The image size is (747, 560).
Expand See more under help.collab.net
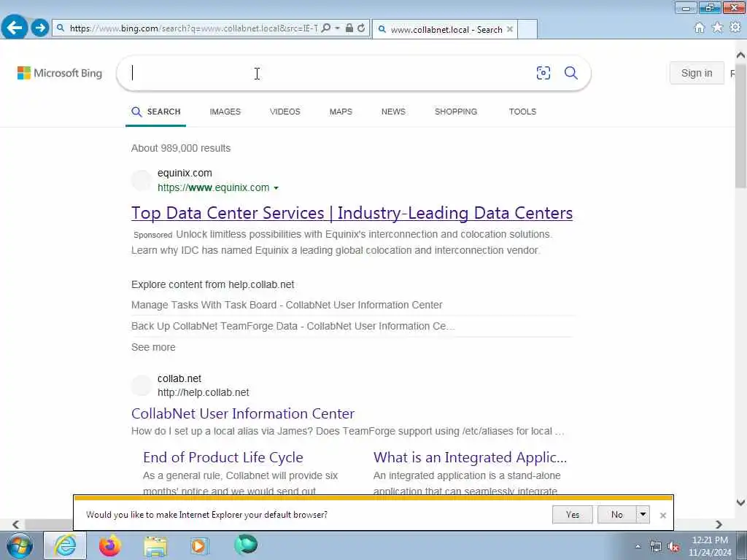[153, 347]
